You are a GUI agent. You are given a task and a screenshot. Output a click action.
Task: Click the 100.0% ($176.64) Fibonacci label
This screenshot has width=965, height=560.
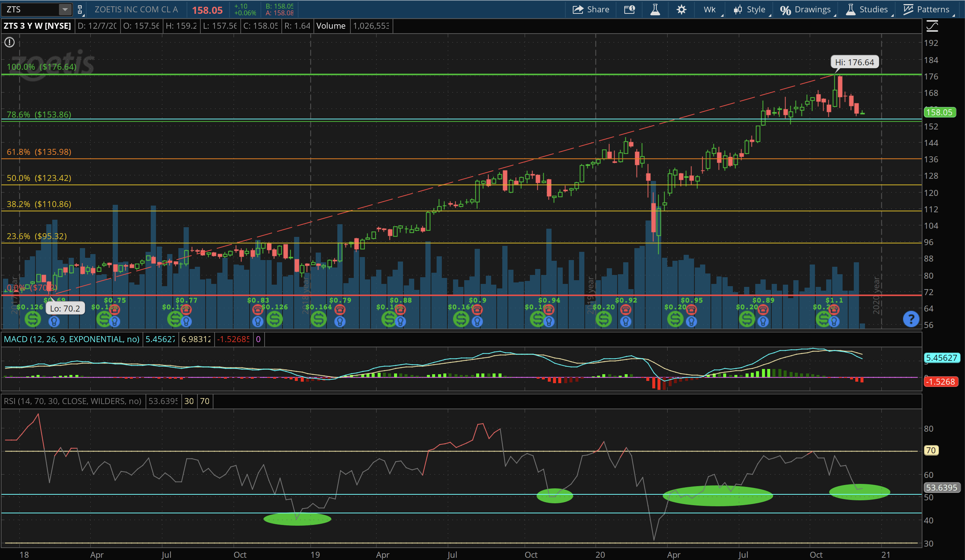tap(42, 67)
